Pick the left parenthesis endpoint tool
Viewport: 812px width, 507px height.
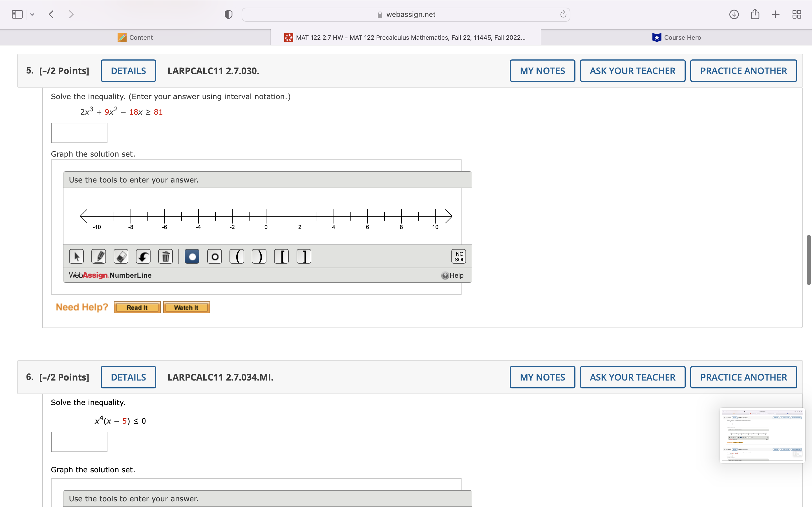(237, 257)
